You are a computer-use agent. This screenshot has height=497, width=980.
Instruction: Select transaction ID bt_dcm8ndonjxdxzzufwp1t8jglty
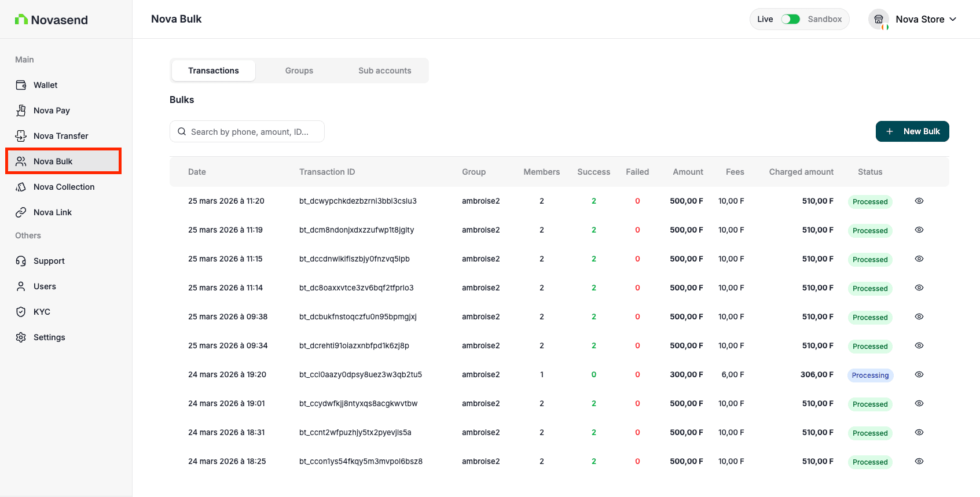[357, 230]
